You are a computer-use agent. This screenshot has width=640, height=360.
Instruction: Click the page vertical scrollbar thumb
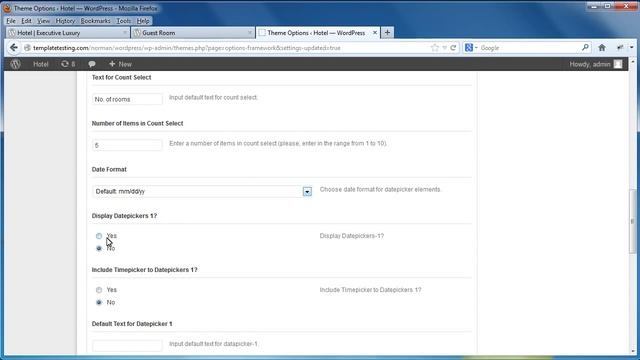point(633,222)
